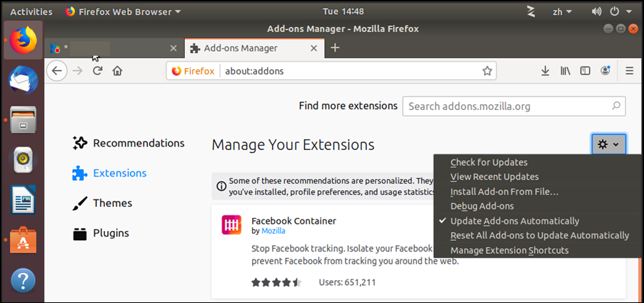Screen dimensions: 644x303
Task: Open the hamburger application menu
Action: (x=629, y=71)
